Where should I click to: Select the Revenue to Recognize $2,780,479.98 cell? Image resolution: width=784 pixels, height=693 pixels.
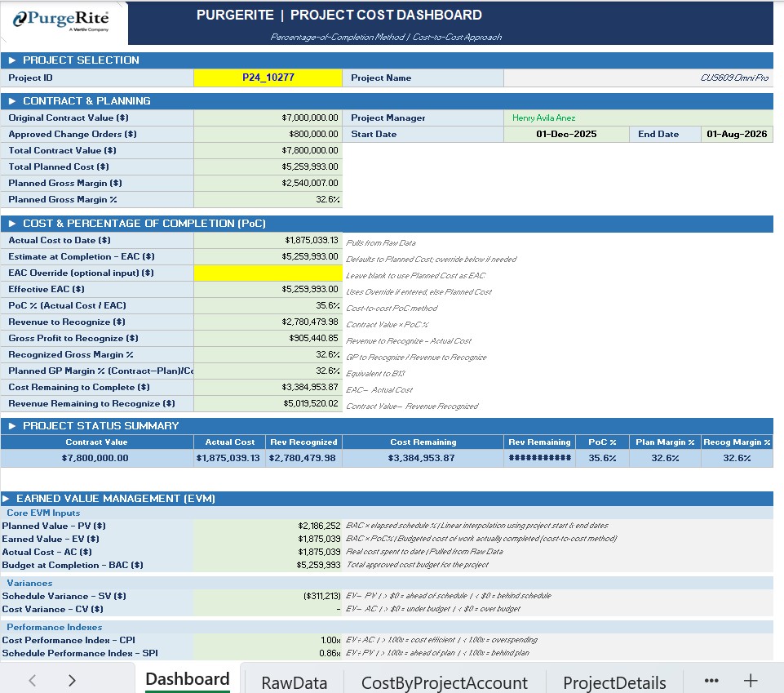coord(268,322)
